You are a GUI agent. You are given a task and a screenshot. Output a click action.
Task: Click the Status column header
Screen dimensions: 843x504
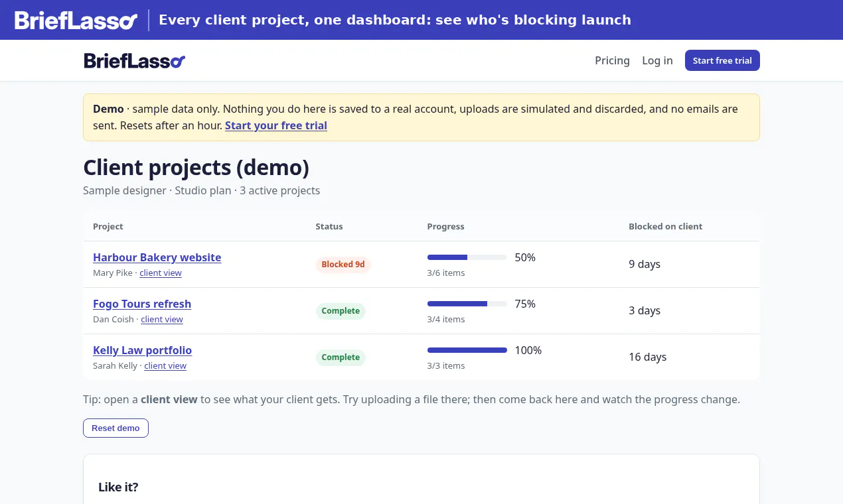(329, 227)
